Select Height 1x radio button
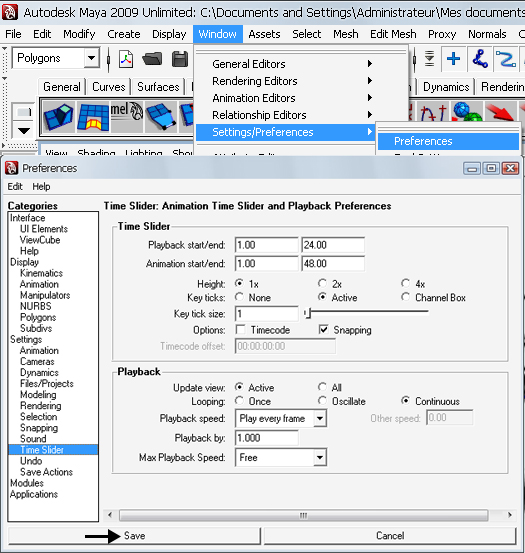The width and height of the screenshot is (525, 553). tap(239, 283)
